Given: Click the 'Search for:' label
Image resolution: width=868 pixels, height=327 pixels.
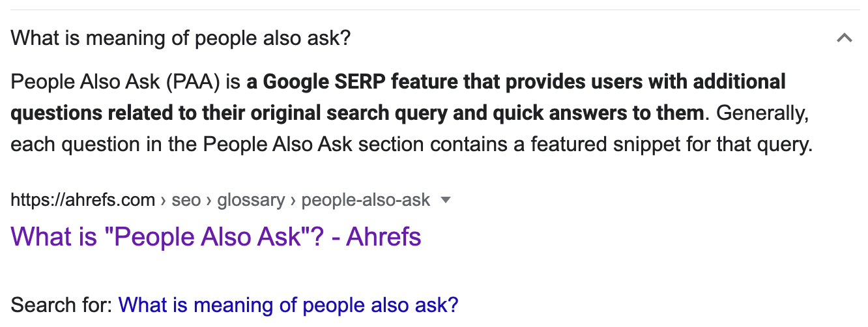Looking at the screenshot, I should (x=62, y=305).
